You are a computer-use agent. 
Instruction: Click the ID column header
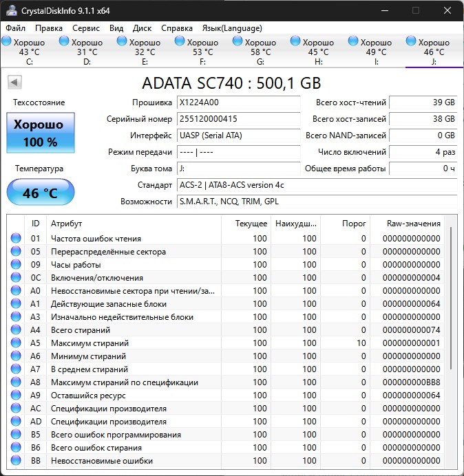coord(35,224)
